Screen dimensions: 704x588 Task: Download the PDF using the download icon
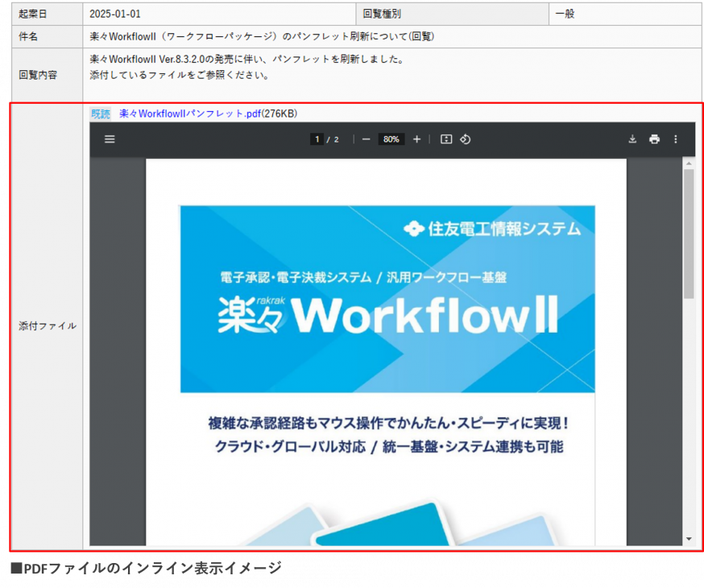tap(632, 139)
